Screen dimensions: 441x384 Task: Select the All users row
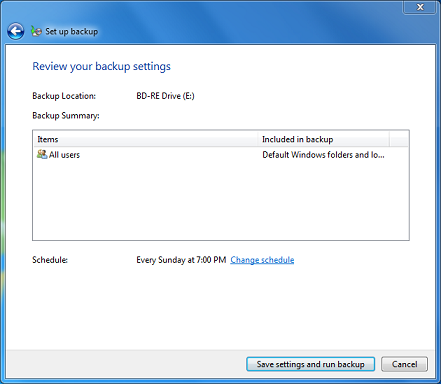tap(221, 155)
